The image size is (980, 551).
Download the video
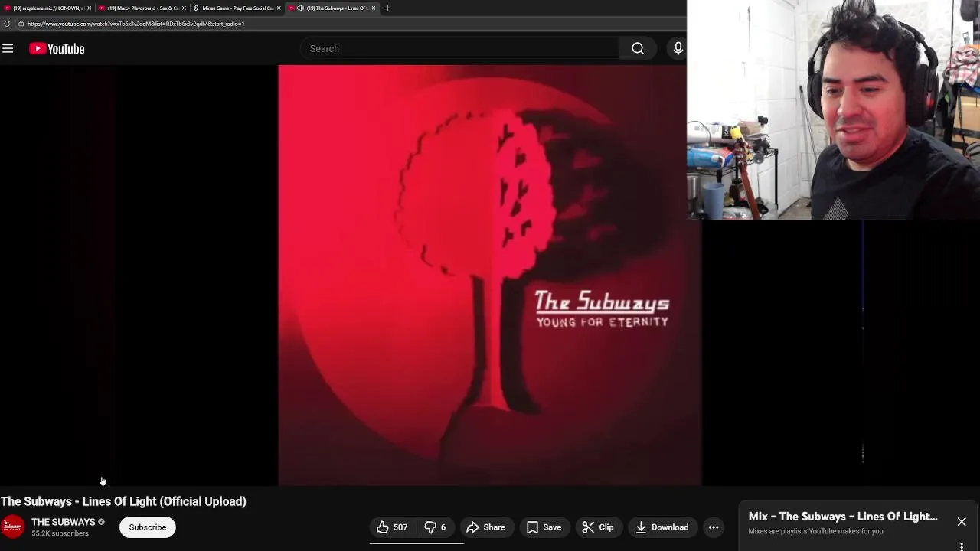(662, 527)
